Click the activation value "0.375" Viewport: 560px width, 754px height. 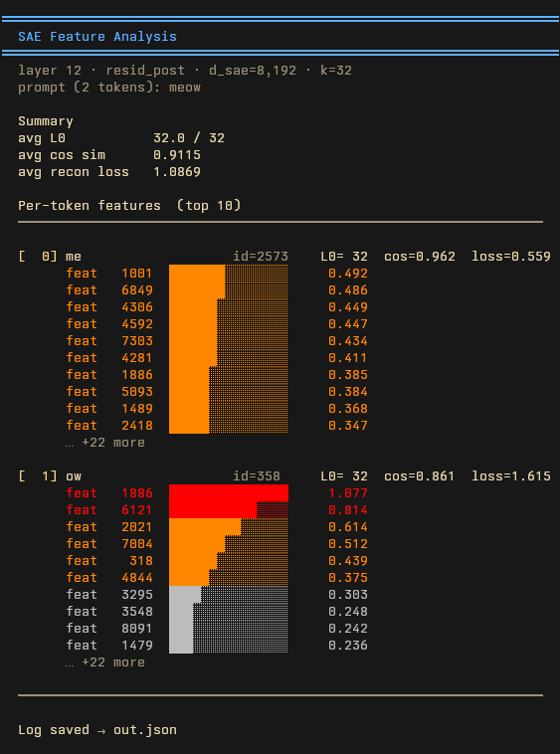click(x=348, y=578)
